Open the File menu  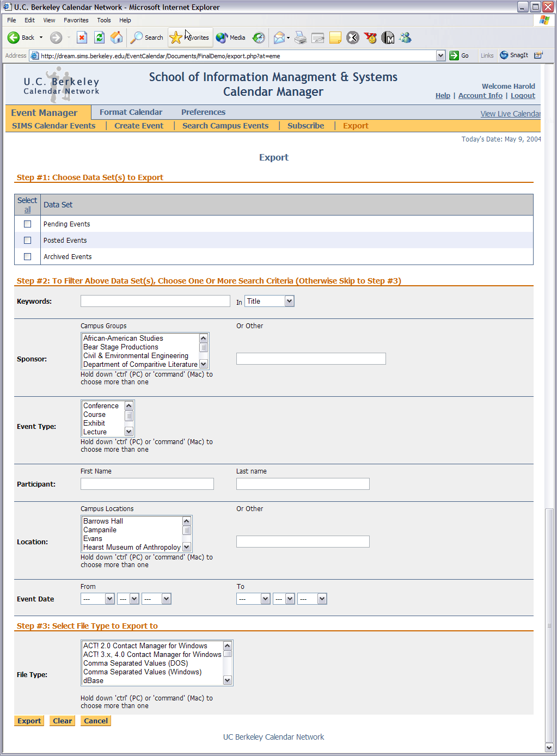(11, 20)
